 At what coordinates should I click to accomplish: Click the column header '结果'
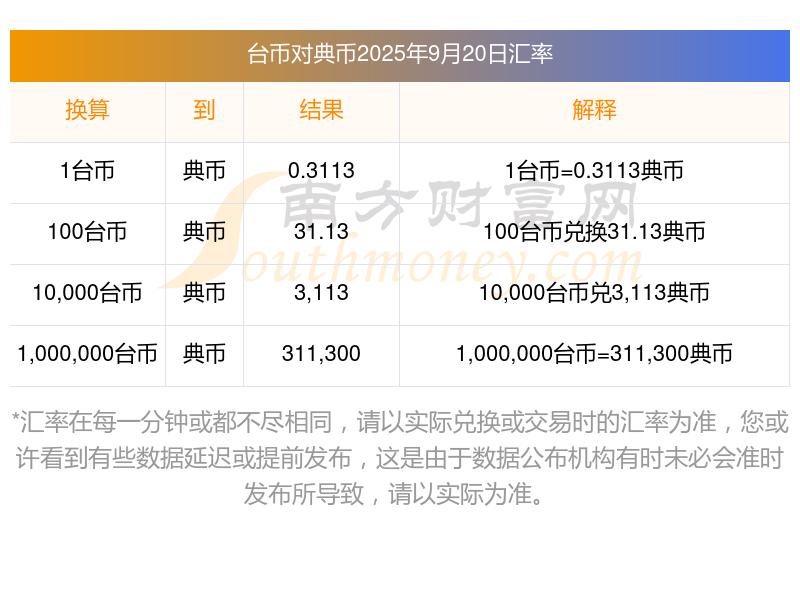(x=321, y=110)
